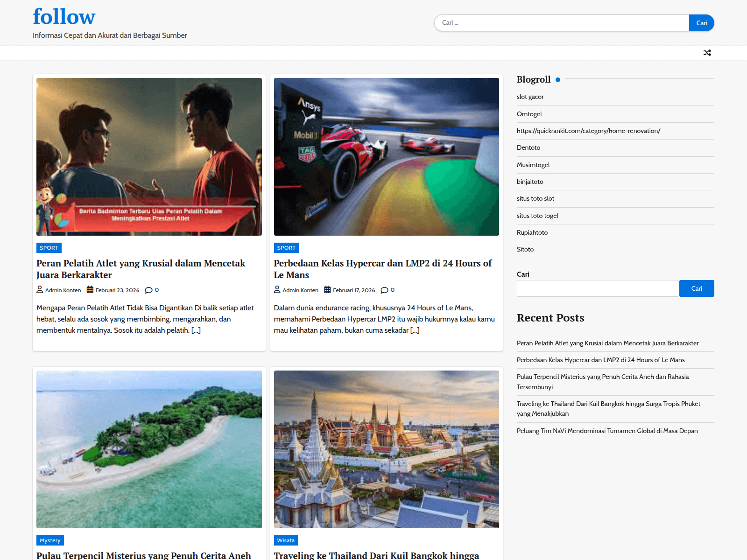This screenshot has width=747, height=560.
Task: Click calendar icon beside Februari 17, 2026
Action: pyautogui.click(x=327, y=290)
